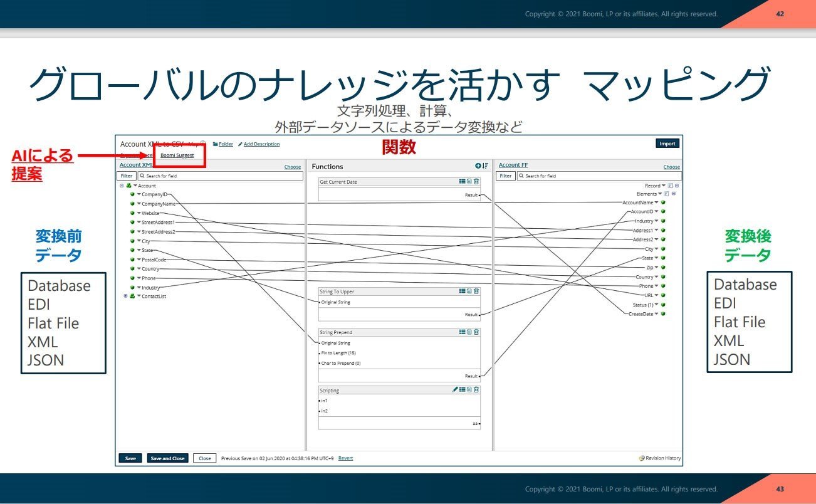Click the Elements row details icon
Viewport: 816px width, 504px height.
666,194
